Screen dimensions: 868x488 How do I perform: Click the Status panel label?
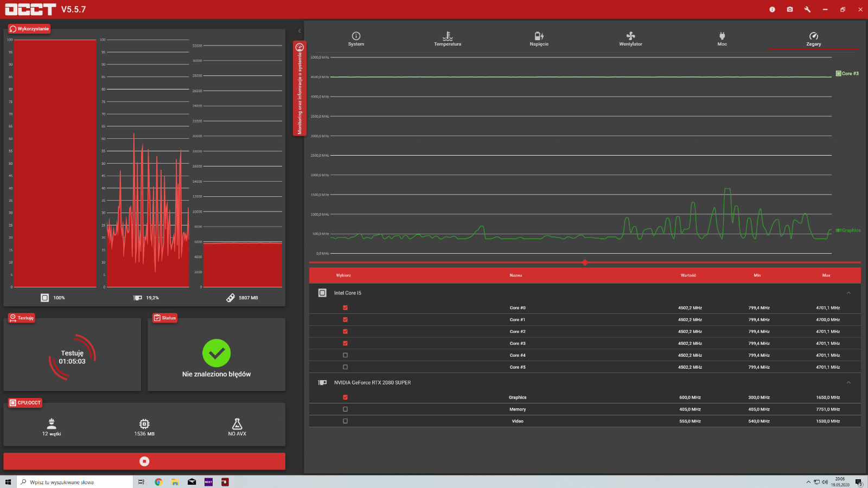coord(165,318)
